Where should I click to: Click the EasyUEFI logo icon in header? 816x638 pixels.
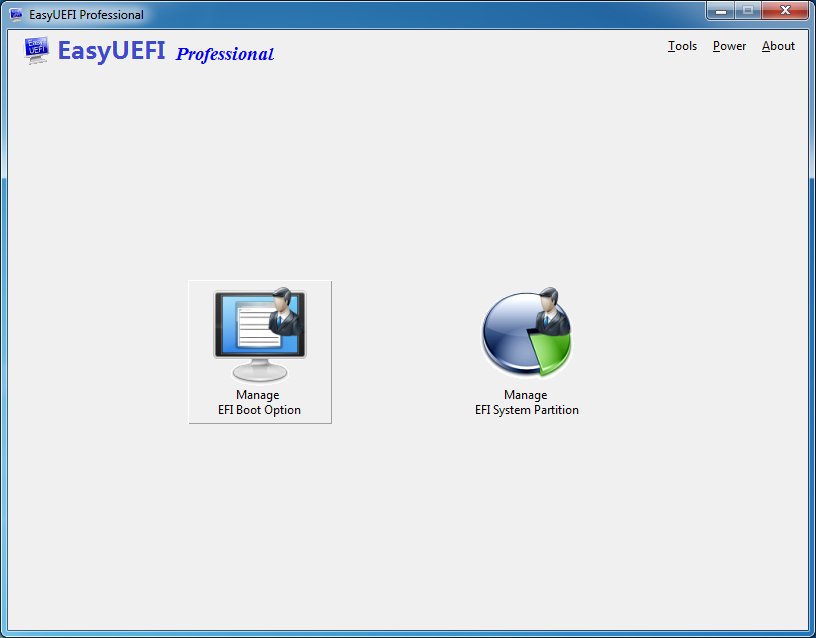pos(36,50)
